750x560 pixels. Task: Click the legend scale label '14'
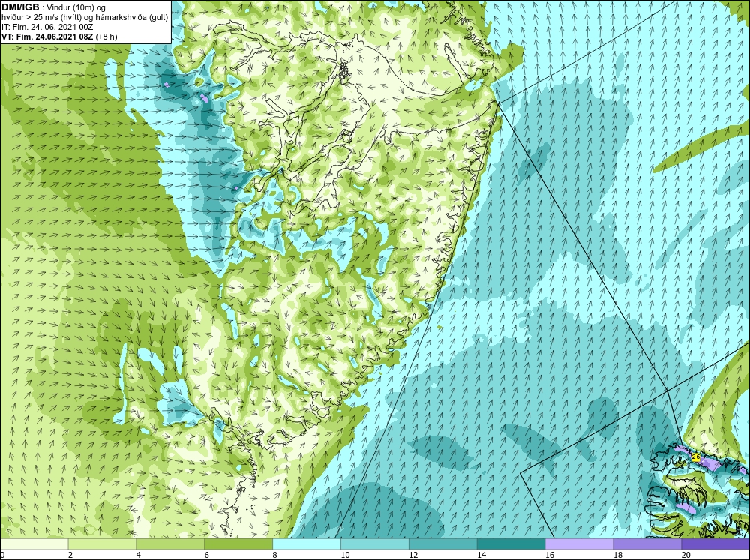(x=481, y=555)
